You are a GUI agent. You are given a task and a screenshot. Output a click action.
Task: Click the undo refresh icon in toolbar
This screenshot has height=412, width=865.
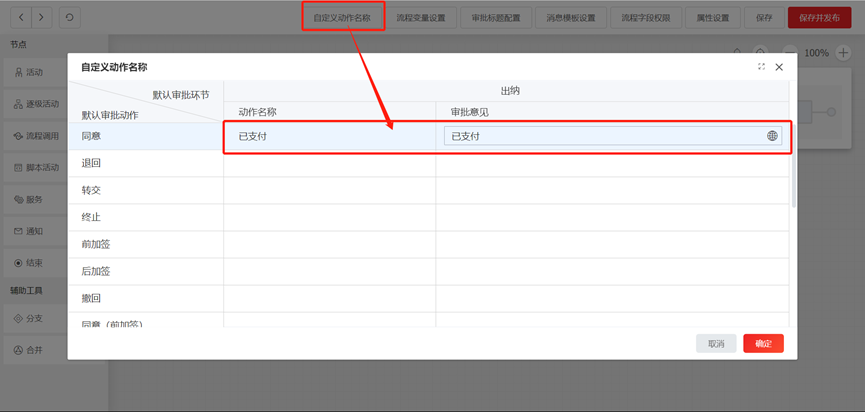[69, 18]
